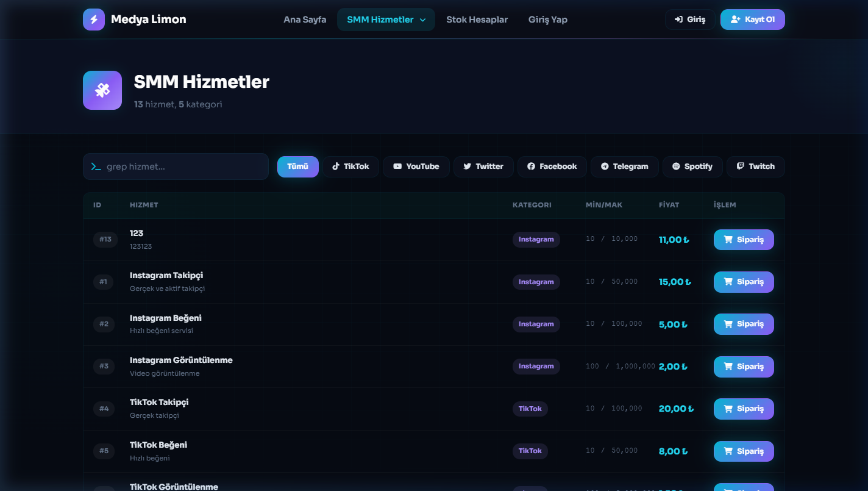The width and height of the screenshot is (868, 491).
Task: Click Instagram badge in Instagram Takipçi row
Action: pos(536,282)
